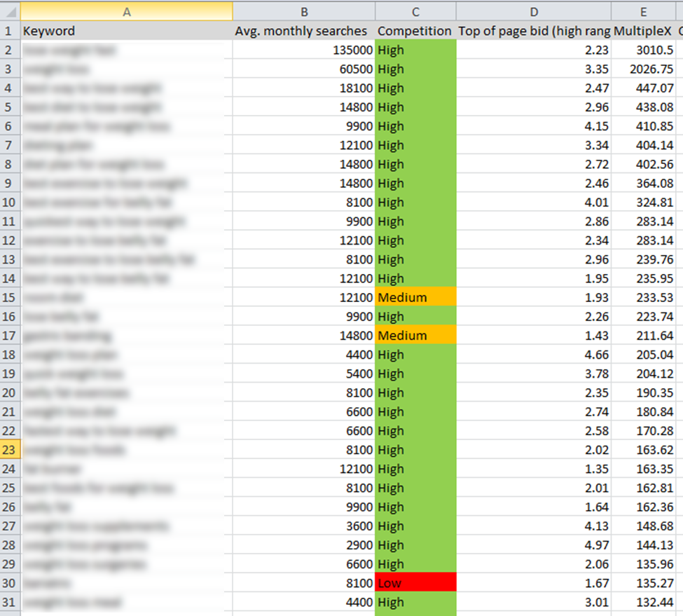Select the highlighted row 23 header
Screen dimensions: 683x616
[x=10, y=450]
